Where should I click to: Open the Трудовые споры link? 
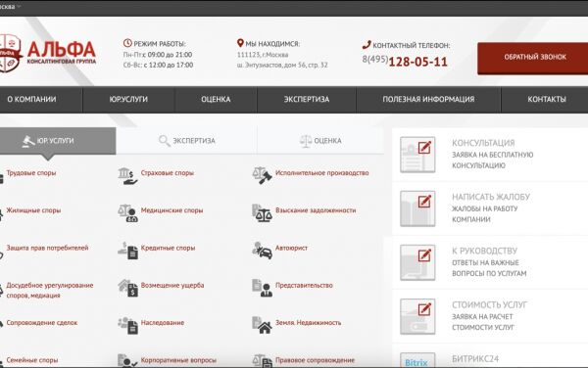[x=31, y=173]
